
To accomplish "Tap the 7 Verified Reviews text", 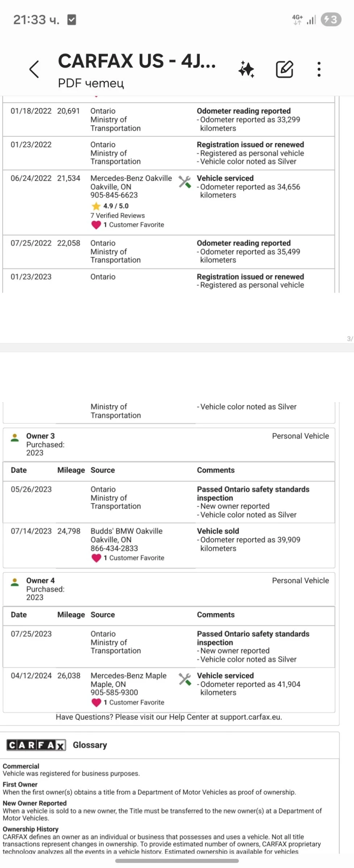I will pos(118,216).
